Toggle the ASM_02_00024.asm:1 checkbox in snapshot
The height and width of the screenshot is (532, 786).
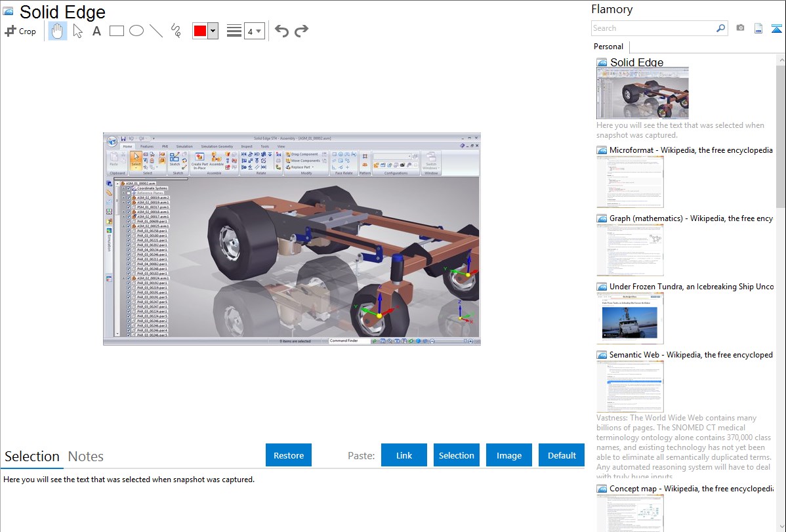(x=129, y=278)
